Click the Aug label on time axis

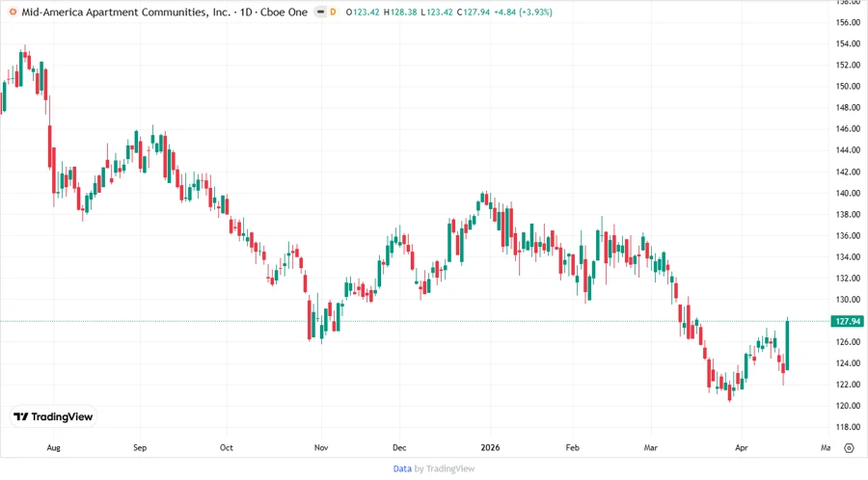point(54,447)
